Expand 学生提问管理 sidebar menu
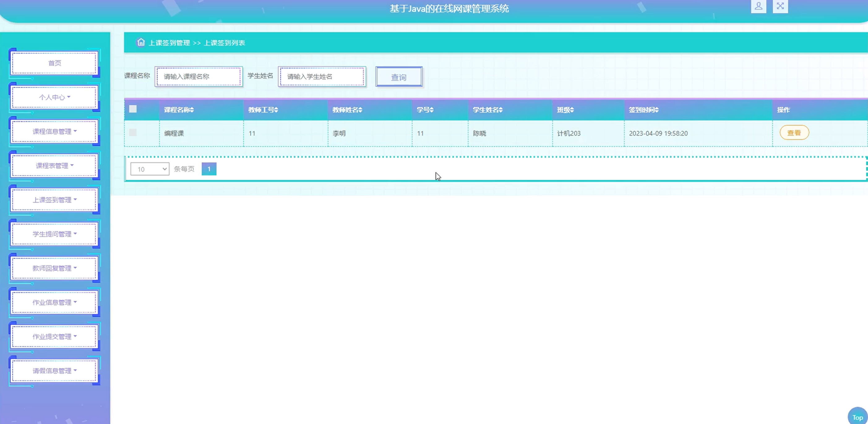Image resolution: width=868 pixels, height=424 pixels. click(54, 234)
